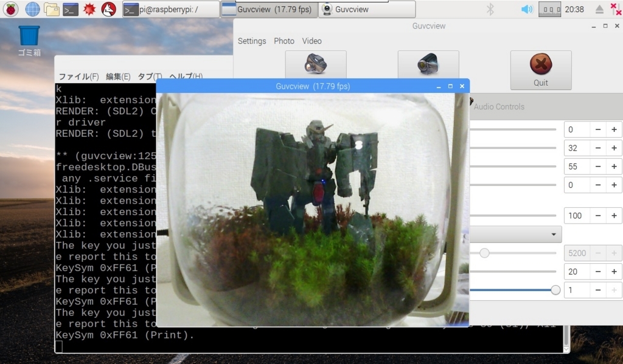623x364 pixels.
Task: Click the Bluetooth tray icon
Action: (490, 9)
